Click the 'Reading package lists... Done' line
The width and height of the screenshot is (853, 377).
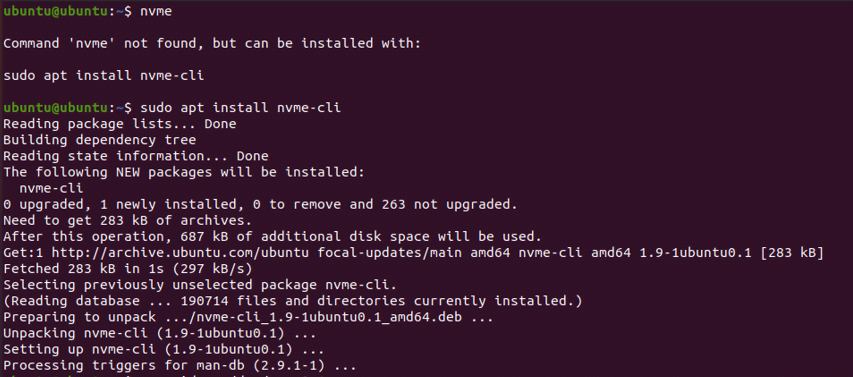coord(120,124)
